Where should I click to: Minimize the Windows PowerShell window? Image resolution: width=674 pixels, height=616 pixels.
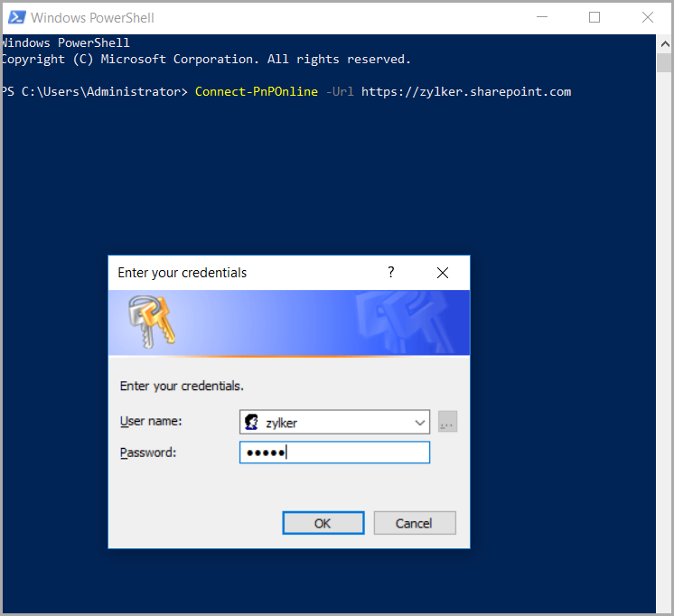point(542,17)
